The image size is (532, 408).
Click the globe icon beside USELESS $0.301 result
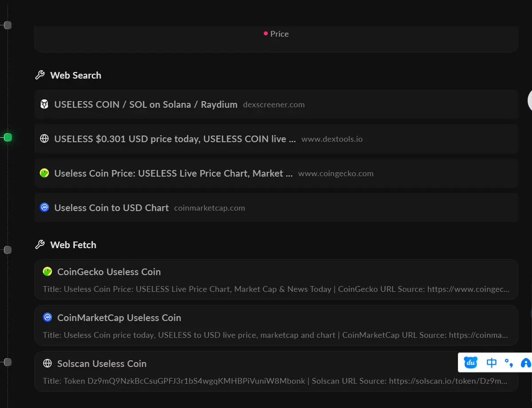(x=44, y=139)
